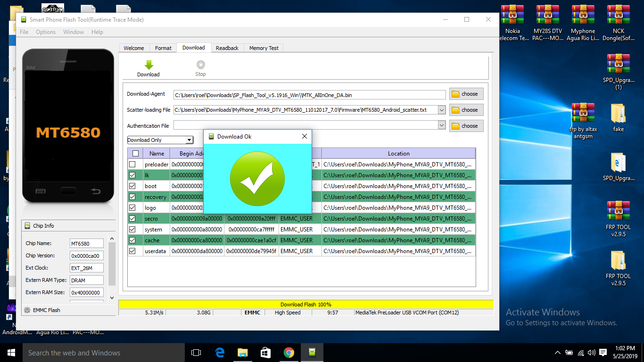Viewport: 644px width, 362px height.
Task: Open the network icon in system tray
Action: tap(580, 353)
